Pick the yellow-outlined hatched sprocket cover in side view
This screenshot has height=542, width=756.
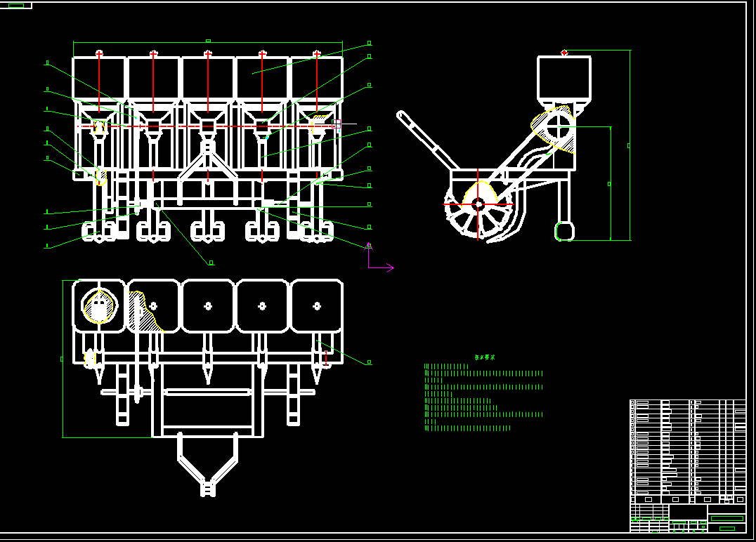(554, 130)
